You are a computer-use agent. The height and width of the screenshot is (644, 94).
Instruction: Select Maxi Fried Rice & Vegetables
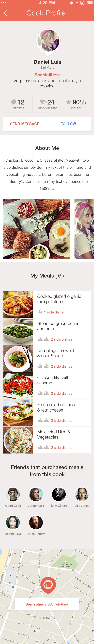click(x=47, y=440)
